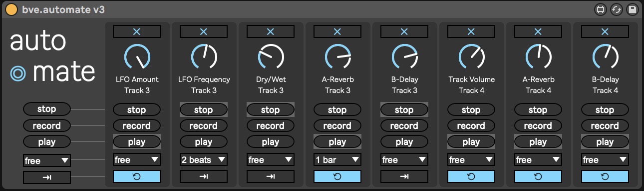This screenshot has width=644, height=191.
Task: Click the A-Reverb Track 4 knob
Action: pos(538,56)
